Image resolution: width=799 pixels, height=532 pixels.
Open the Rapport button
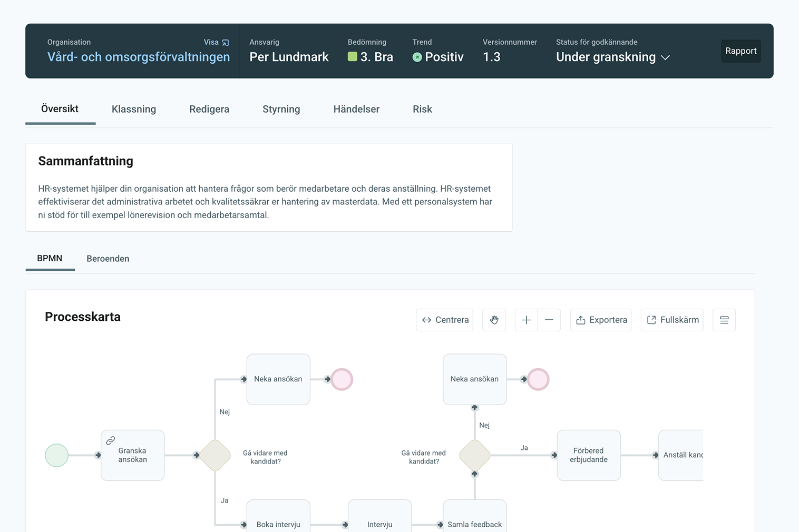(740, 51)
